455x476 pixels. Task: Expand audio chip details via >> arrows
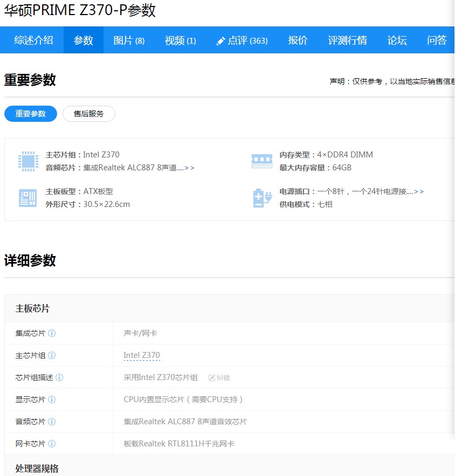[x=189, y=168]
